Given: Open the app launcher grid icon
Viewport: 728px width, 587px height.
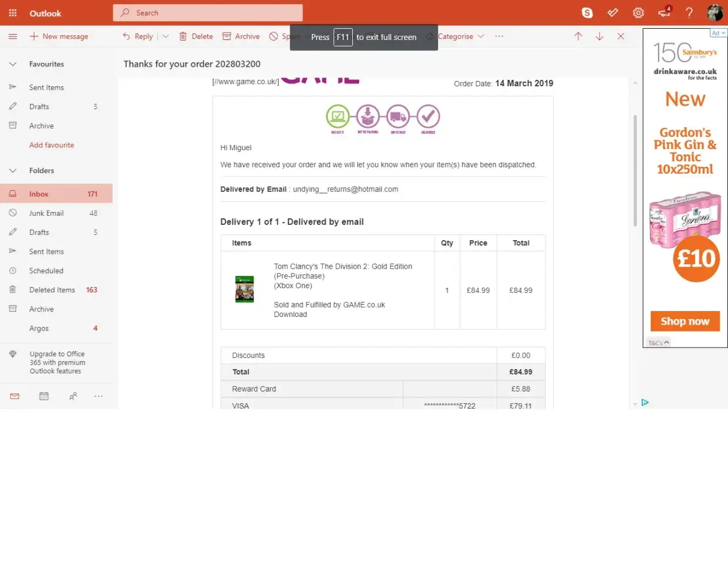Looking at the screenshot, I should click(13, 13).
